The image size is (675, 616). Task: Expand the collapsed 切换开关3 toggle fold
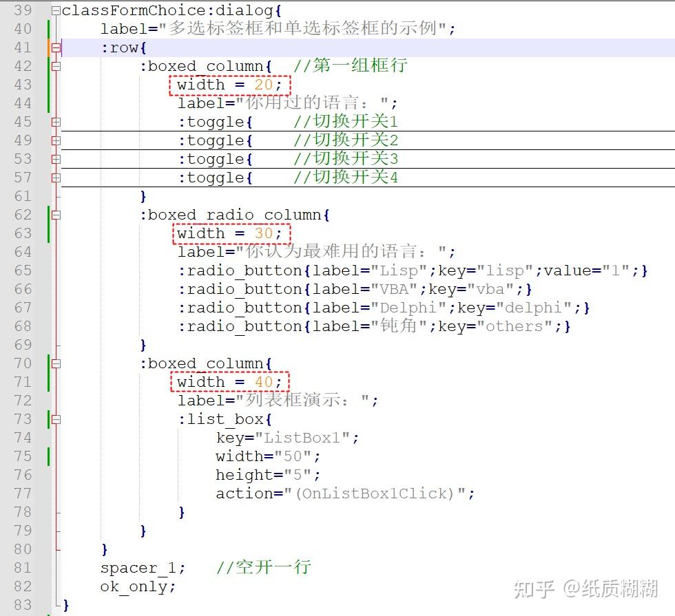[x=55, y=158]
